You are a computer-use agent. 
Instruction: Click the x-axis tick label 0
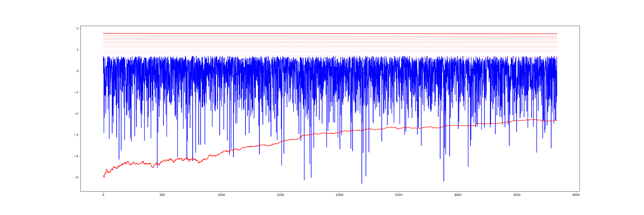tap(103, 195)
